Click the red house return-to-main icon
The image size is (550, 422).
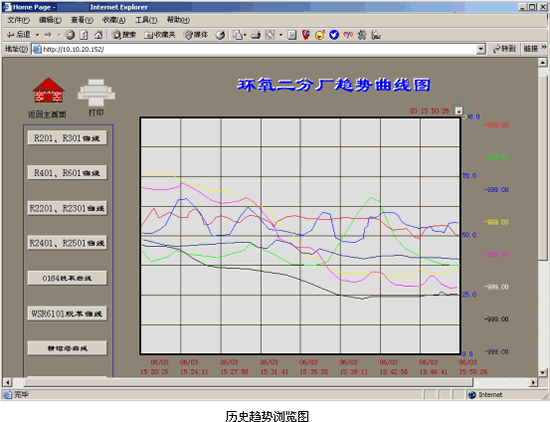coord(48,90)
